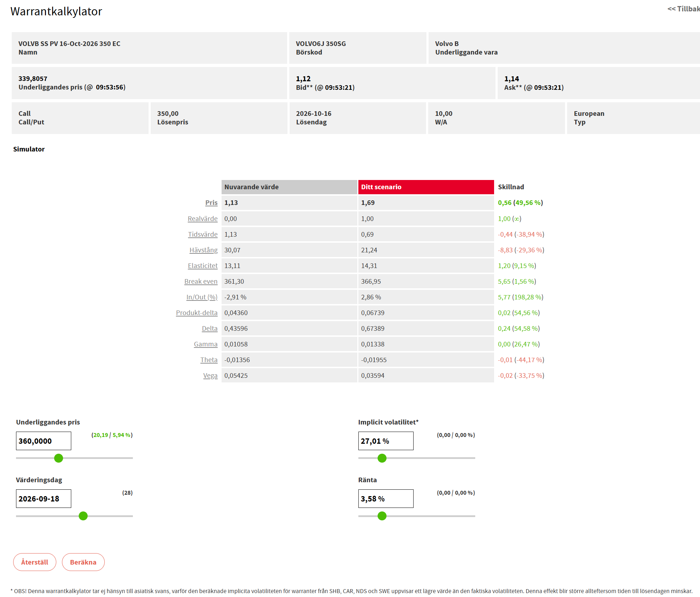Screen dimensions: 700x597
Task: Open the Produkt-delta link
Action: click(x=197, y=313)
